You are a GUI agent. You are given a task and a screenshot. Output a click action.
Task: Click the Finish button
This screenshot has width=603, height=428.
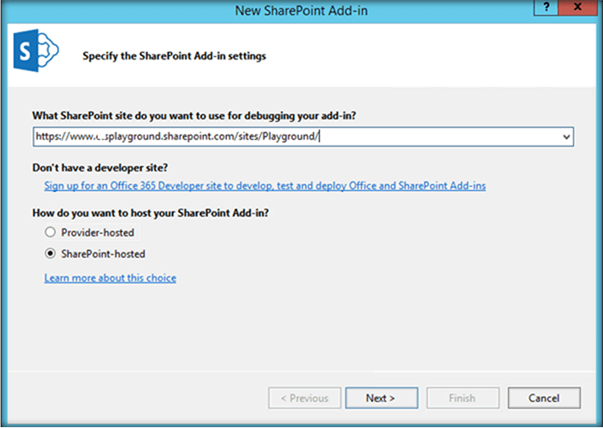point(461,397)
